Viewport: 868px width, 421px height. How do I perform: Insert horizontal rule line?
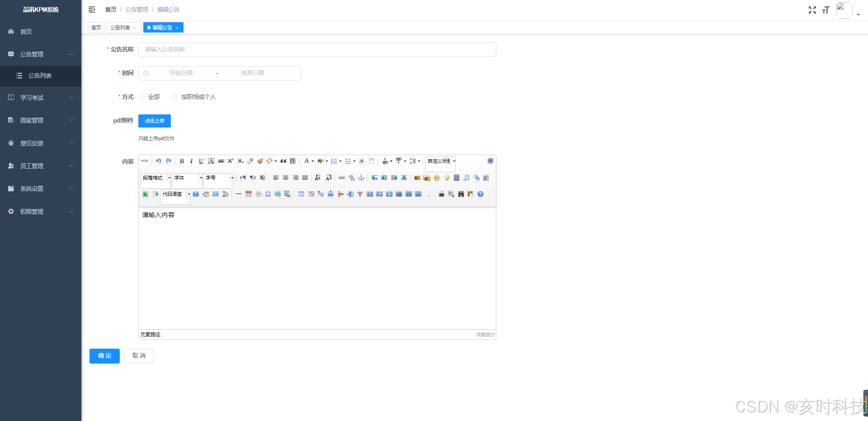[239, 194]
